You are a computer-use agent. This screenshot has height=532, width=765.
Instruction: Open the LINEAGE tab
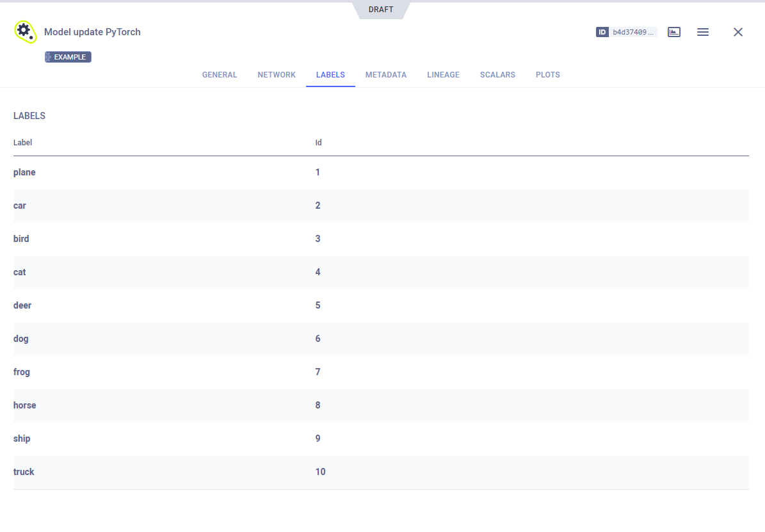click(443, 75)
